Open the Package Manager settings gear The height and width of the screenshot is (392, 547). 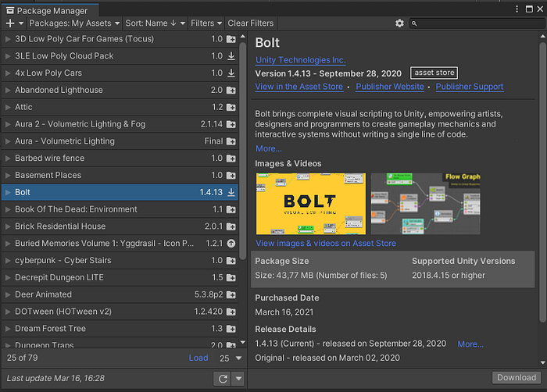399,23
